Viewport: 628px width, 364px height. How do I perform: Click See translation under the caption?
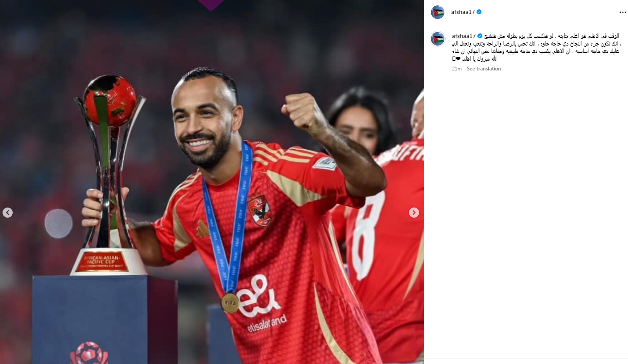pos(484,69)
